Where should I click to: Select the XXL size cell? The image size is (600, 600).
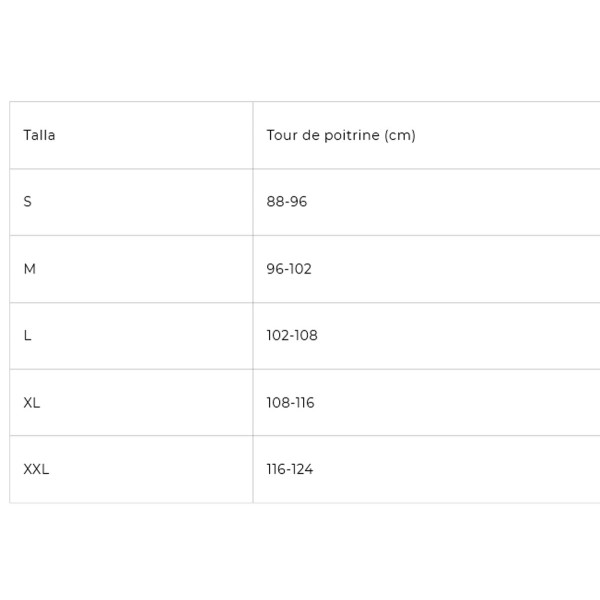point(36,469)
